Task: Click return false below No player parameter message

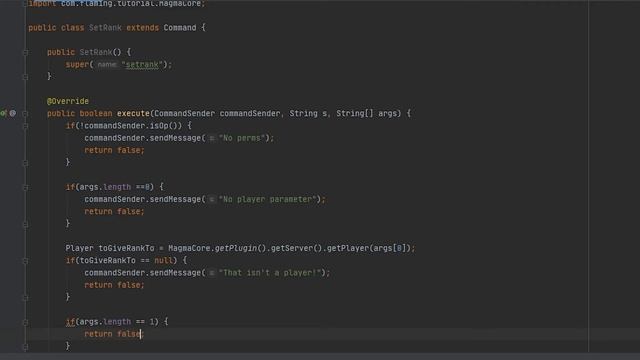Action: point(114,211)
